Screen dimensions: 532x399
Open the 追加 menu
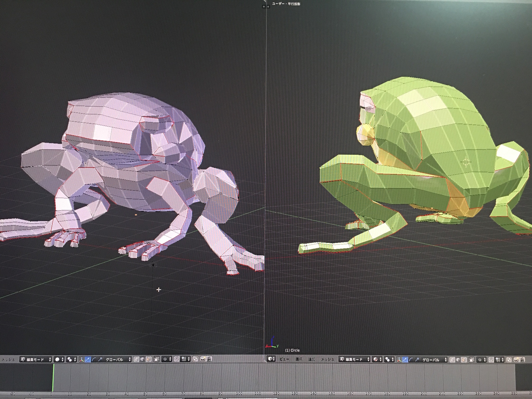pos(312,359)
